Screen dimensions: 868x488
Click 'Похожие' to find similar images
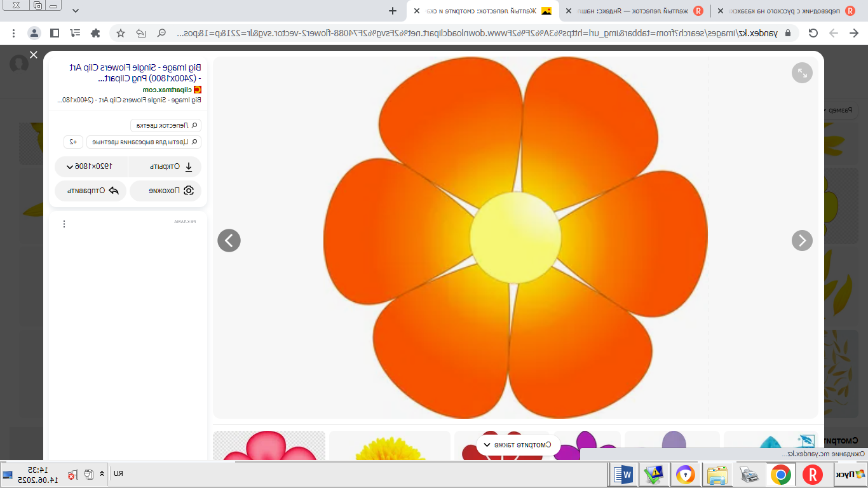[166, 190]
